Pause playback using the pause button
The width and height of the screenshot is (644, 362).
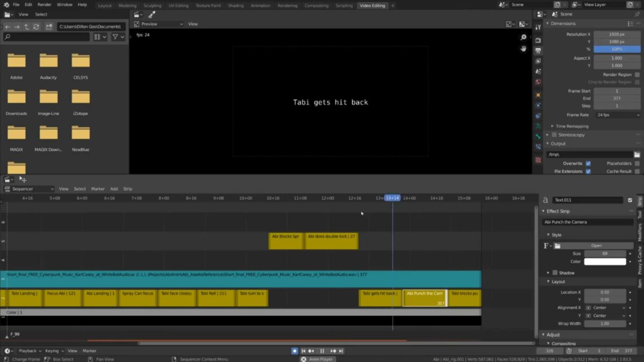tap(321, 351)
